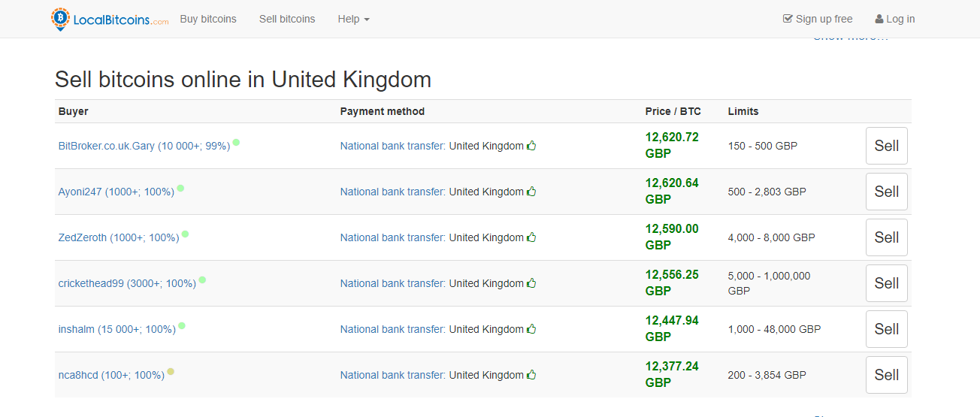Open National bank transfer link in crickethead99 row

(393, 283)
